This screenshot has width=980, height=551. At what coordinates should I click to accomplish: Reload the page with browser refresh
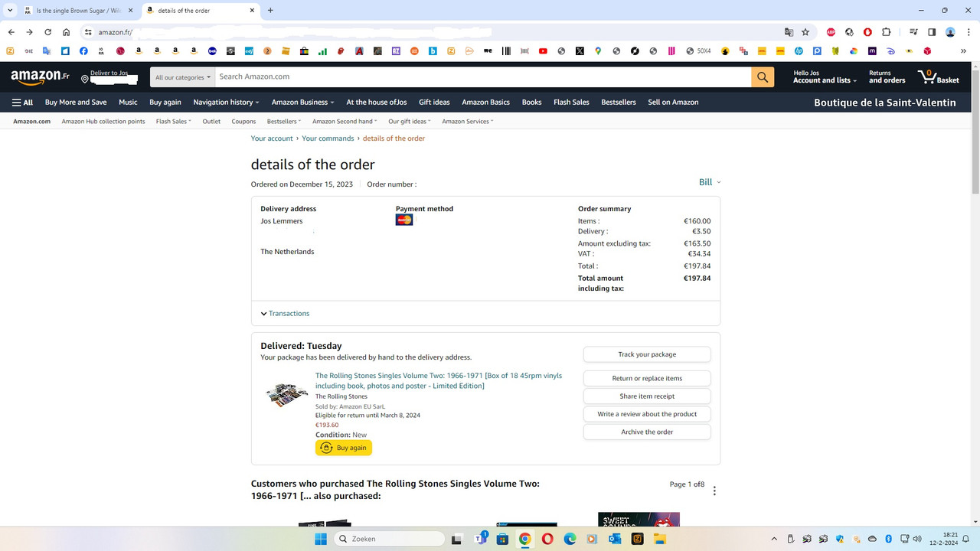[47, 32]
